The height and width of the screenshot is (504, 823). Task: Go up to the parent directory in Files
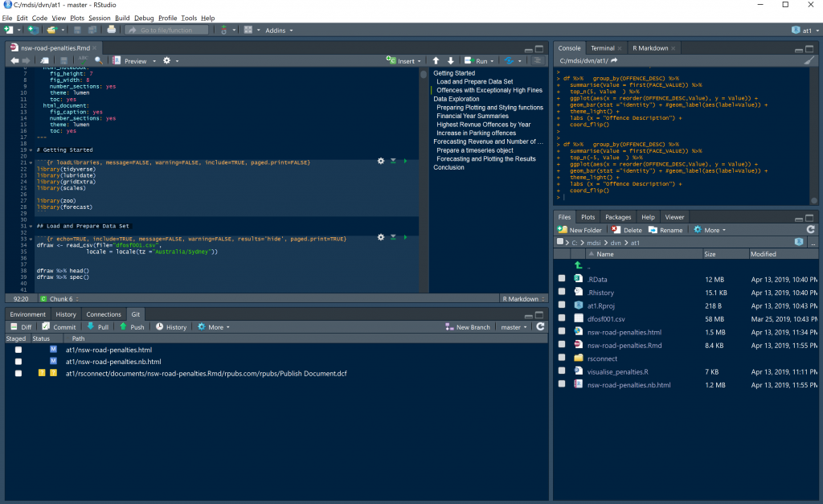pos(579,265)
